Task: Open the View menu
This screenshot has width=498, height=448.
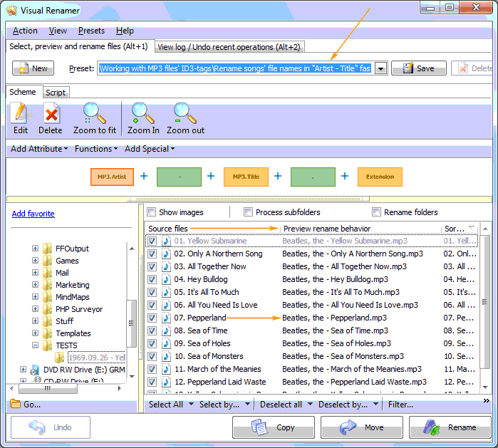Action: pos(58,31)
